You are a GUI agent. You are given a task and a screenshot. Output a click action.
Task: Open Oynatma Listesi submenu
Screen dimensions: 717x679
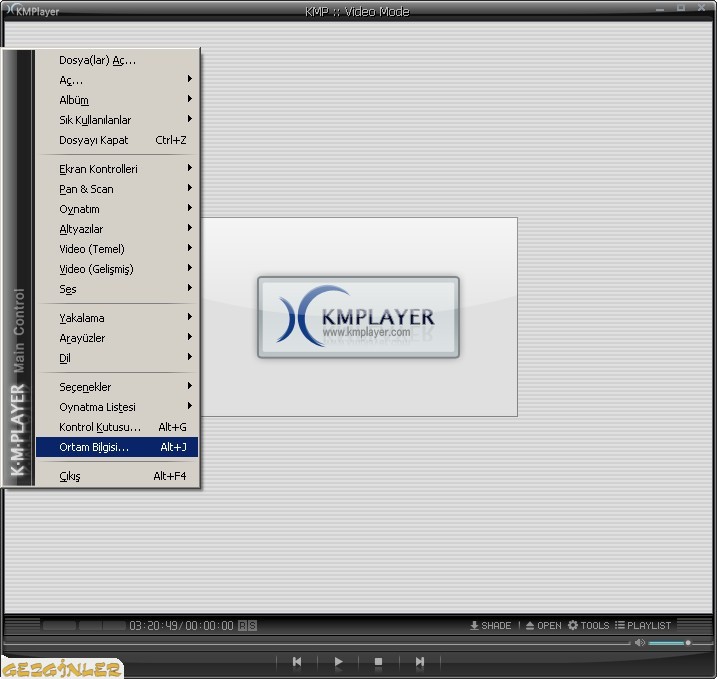(117, 407)
